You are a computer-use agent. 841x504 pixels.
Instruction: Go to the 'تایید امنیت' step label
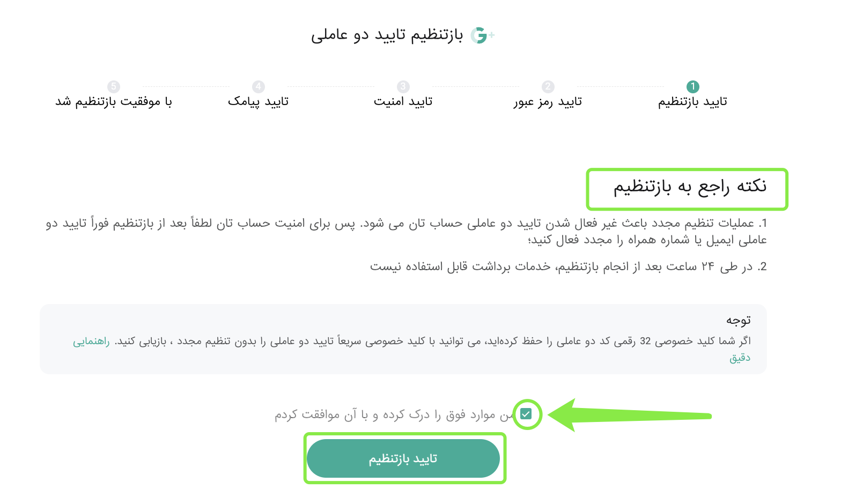click(x=403, y=101)
